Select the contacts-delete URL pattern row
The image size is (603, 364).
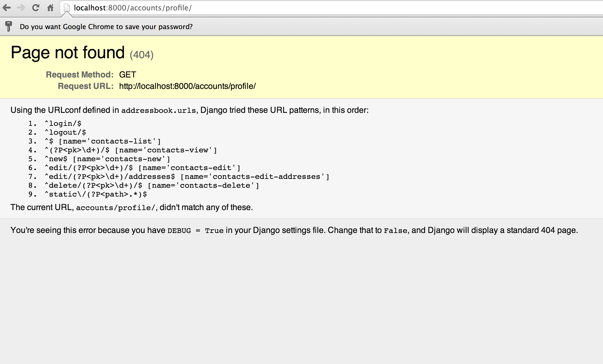(x=152, y=185)
